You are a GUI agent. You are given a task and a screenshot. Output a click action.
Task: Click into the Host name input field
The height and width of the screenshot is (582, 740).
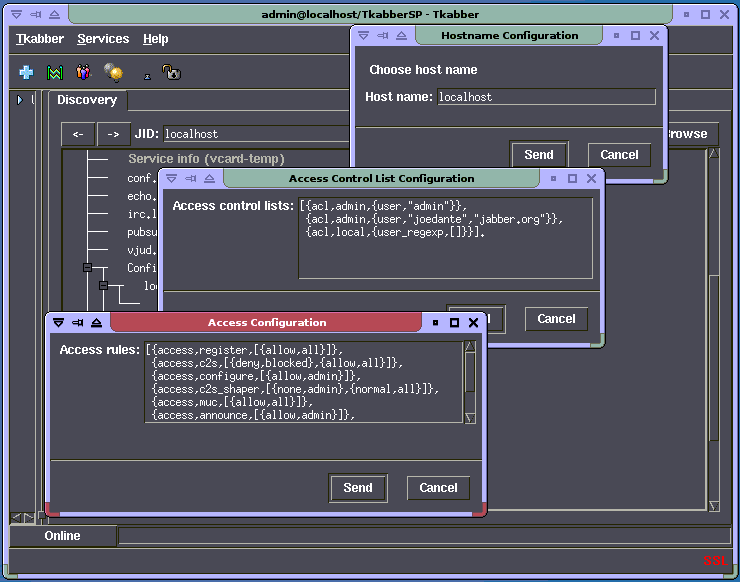[546, 97]
